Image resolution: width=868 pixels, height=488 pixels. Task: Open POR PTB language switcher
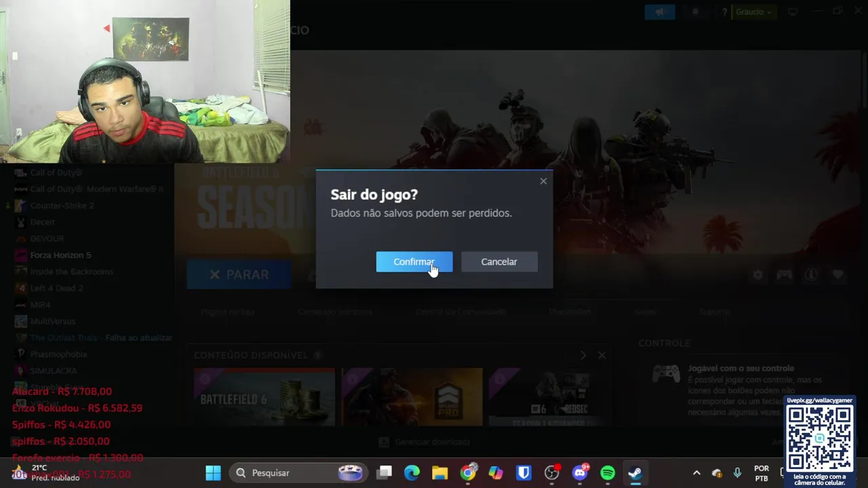click(x=762, y=473)
